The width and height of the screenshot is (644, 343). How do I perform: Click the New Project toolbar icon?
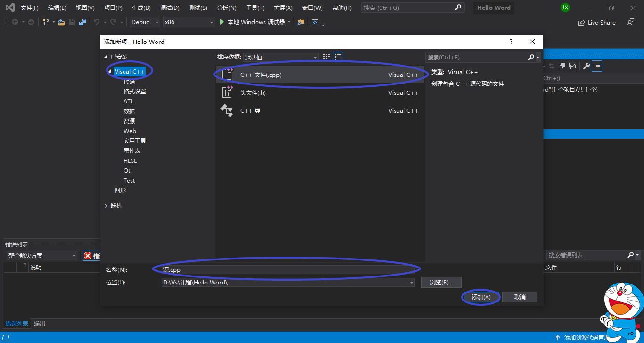point(45,22)
